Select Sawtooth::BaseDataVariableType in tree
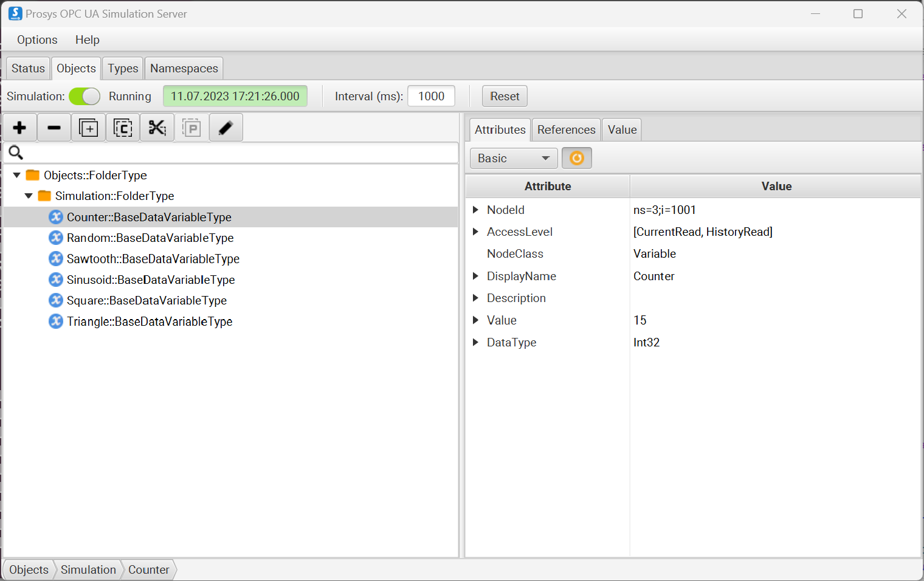The height and width of the screenshot is (581, 924). [x=153, y=259]
